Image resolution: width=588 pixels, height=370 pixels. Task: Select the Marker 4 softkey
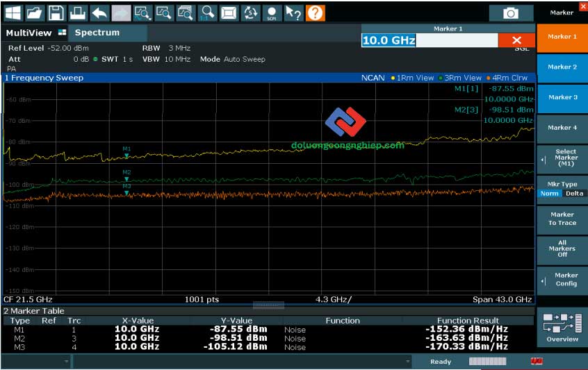coord(562,128)
